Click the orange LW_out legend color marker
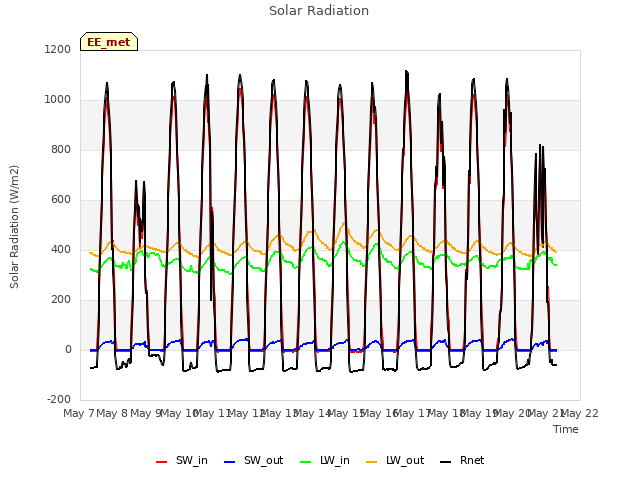This screenshot has height=480, width=640. [371, 462]
